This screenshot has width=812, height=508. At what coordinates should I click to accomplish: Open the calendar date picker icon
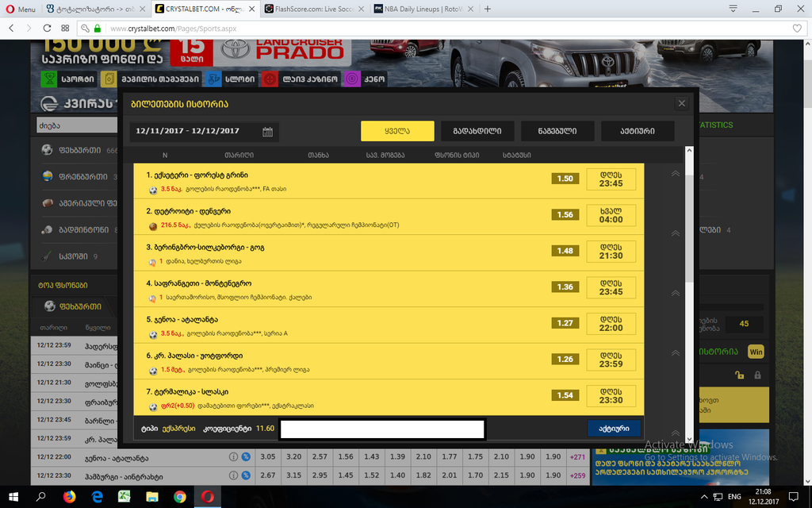[267, 132]
